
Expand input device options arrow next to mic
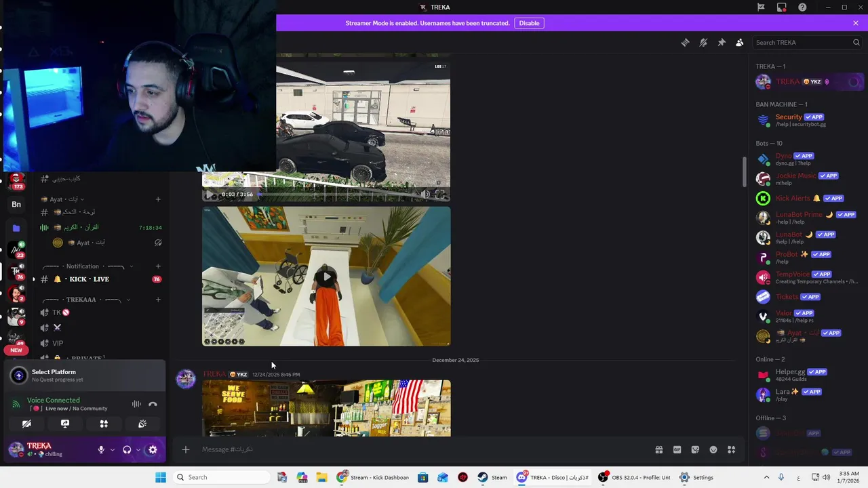(113, 449)
